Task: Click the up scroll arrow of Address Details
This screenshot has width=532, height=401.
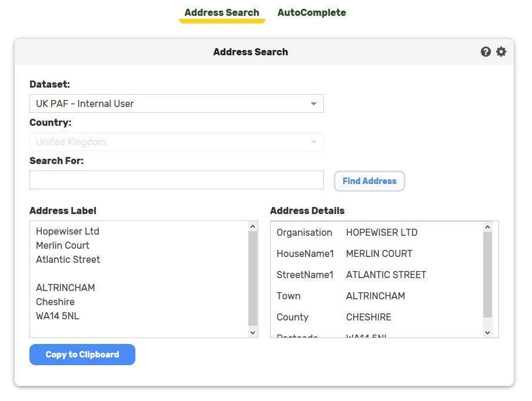Action: (487, 228)
